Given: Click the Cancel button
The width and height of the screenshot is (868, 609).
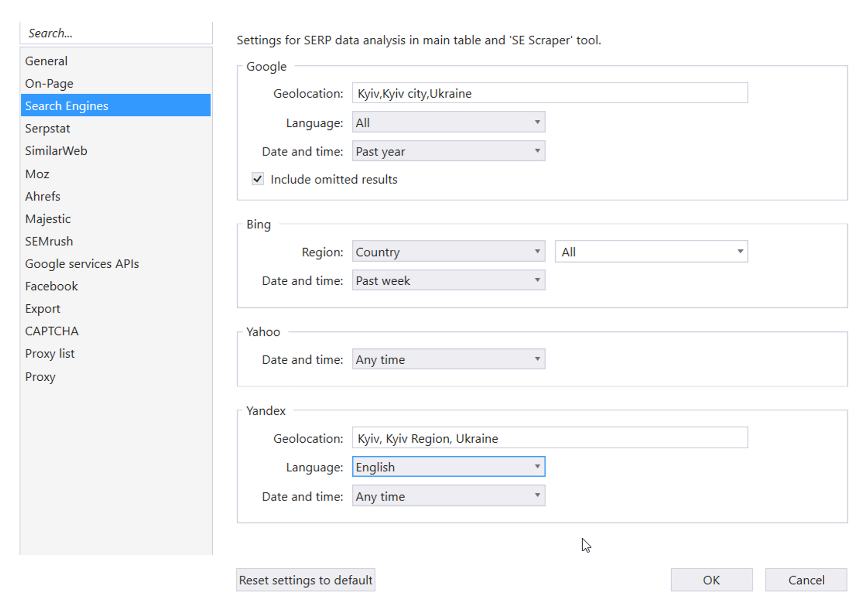Looking at the screenshot, I should (x=806, y=580).
